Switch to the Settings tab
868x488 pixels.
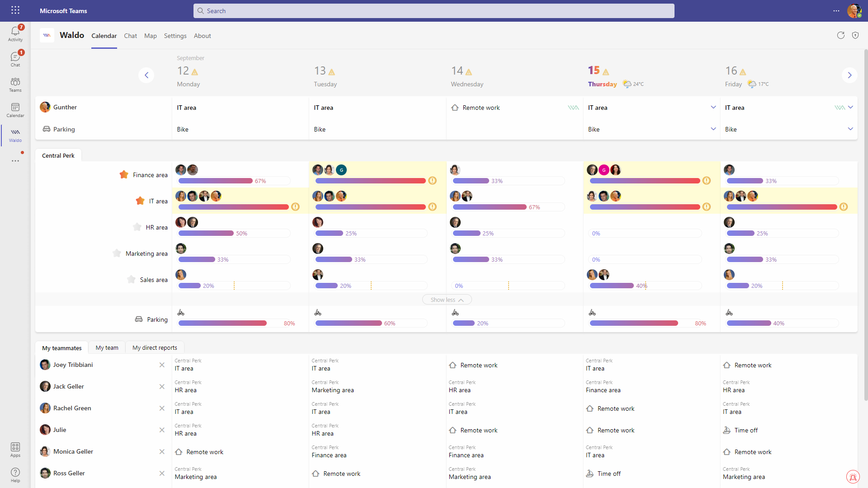point(175,36)
